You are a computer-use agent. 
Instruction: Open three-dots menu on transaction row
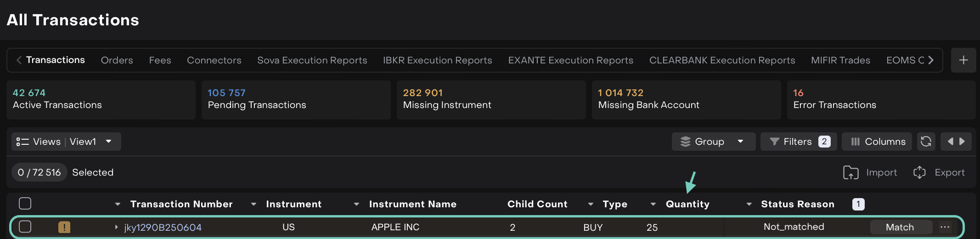click(x=945, y=227)
